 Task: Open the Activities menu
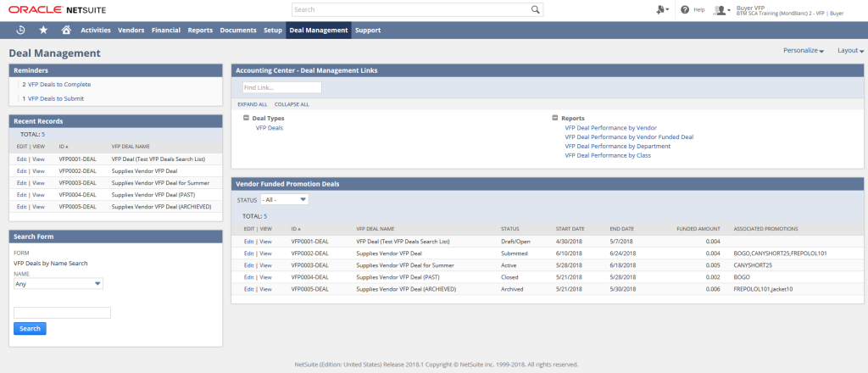point(96,30)
